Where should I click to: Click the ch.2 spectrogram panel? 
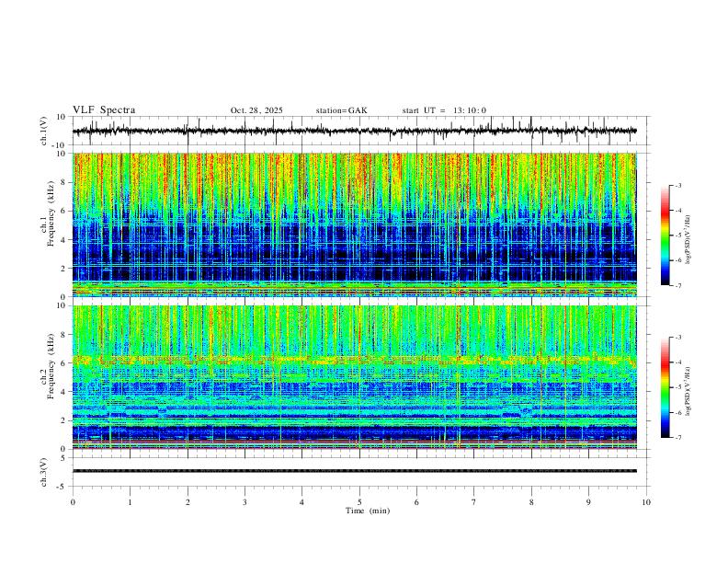355,377
